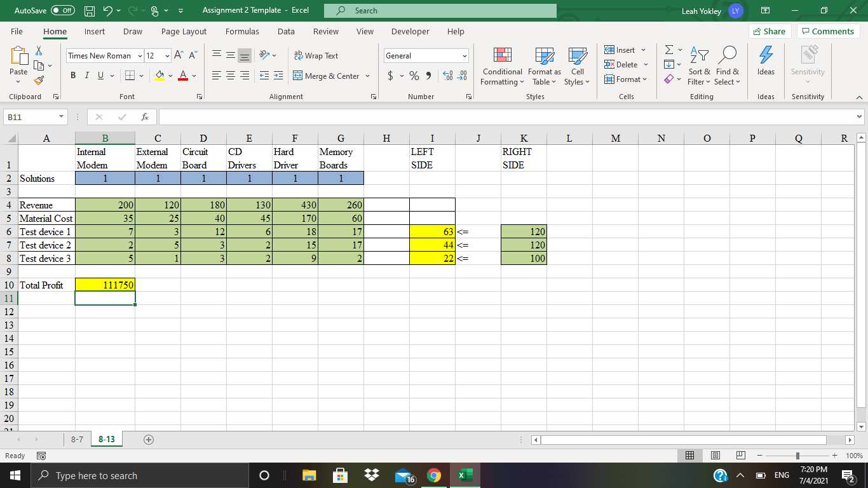
Task: Open Insert cells dropdown arrow
Action: pos(643,50)
